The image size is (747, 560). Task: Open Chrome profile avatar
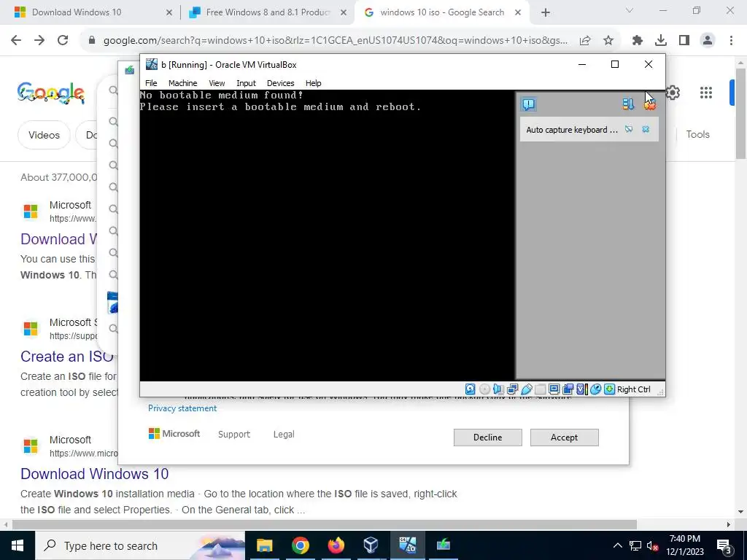(708, 41)
